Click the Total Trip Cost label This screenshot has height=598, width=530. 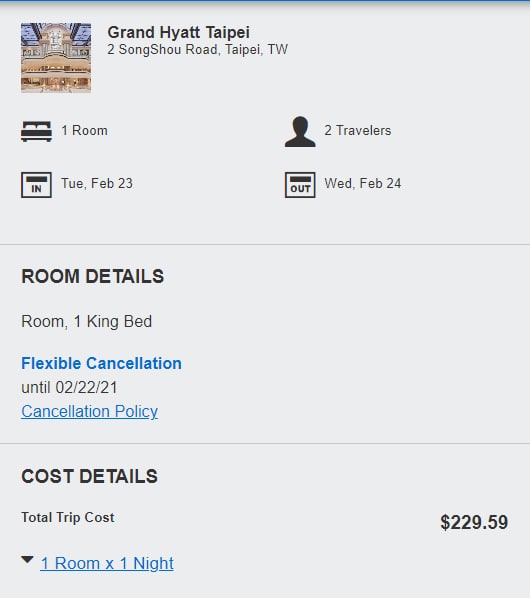pyautogui.click(x=68, y=518)
